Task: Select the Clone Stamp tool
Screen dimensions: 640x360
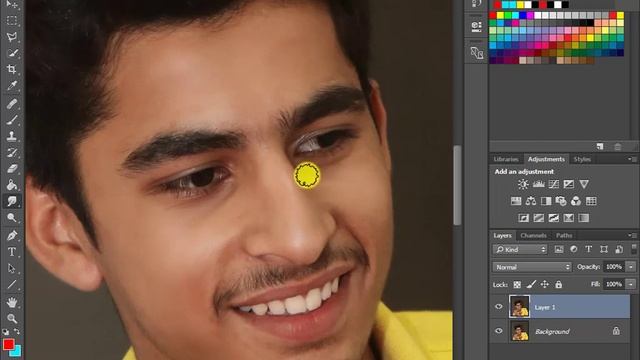Action: (12, 136)
